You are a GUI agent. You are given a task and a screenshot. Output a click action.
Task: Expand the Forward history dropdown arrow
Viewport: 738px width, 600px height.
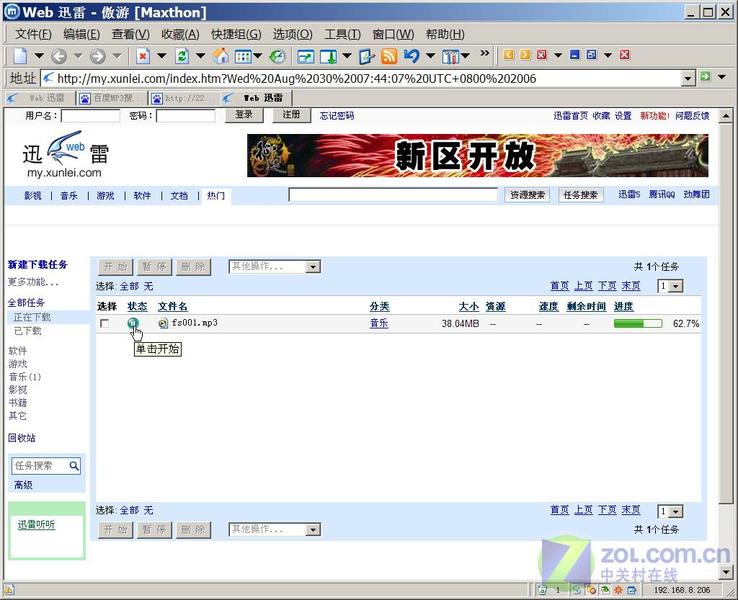click(117, 56)
